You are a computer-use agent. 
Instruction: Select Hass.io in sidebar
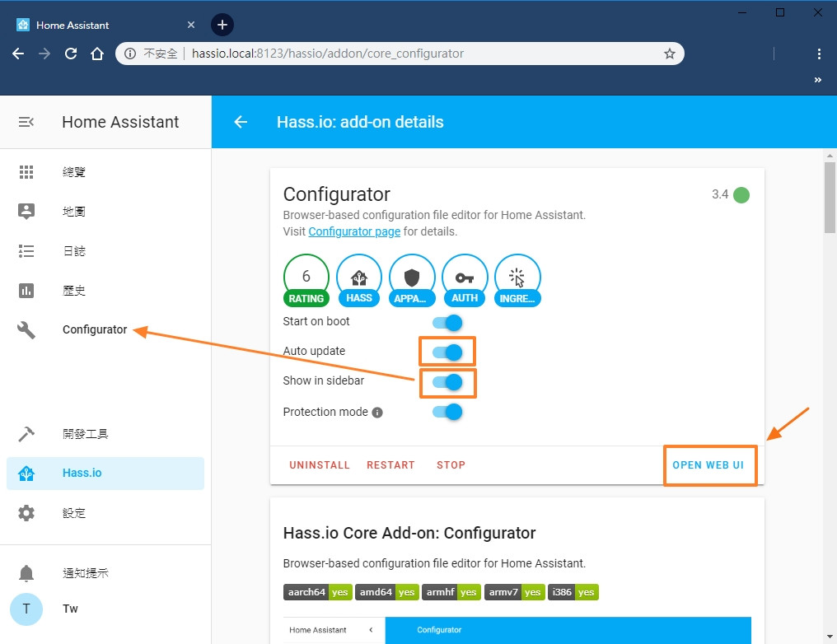[x=105, y=474]
